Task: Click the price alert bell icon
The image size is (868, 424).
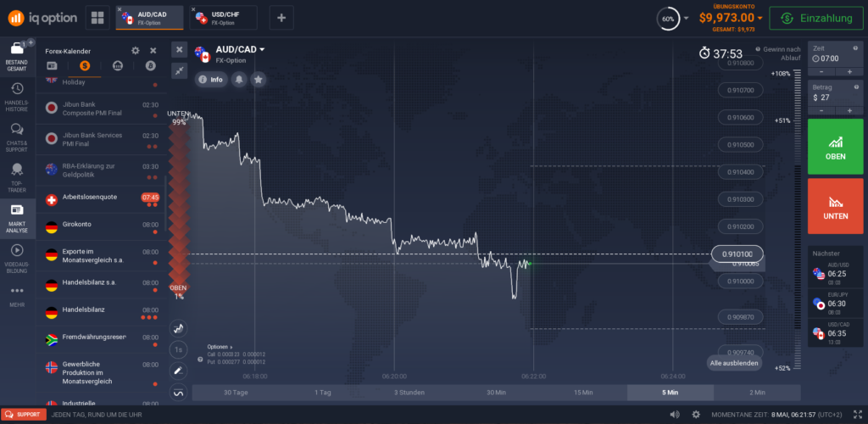Action: coord(239,80)
